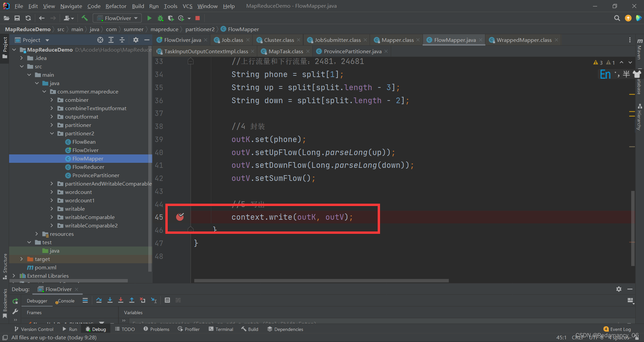Viewport: 644px width, 342px height.
Task: Open the Terminal tool window button
Action: click(x=221, y=329)
